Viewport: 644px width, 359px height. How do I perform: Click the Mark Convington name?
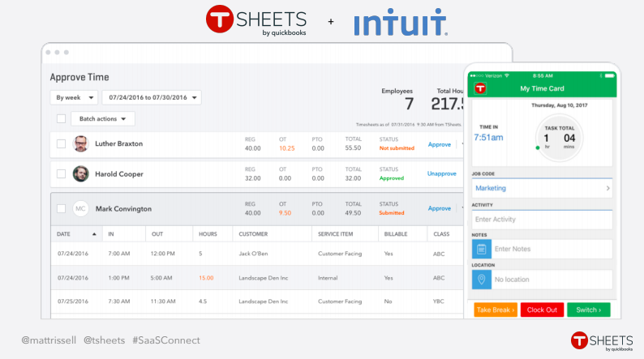(x=123, y=208)
